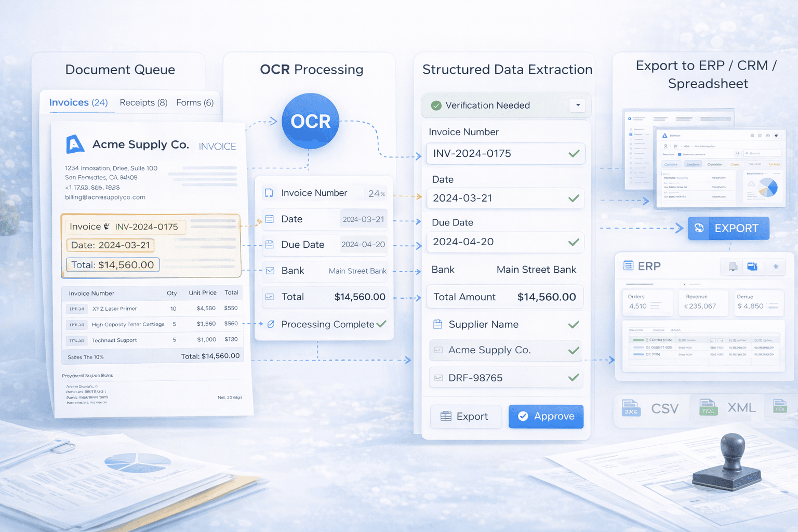Switch to the Receipts (8) tab
The width and height of the screenshot is (798, 532).
(143, 102)
